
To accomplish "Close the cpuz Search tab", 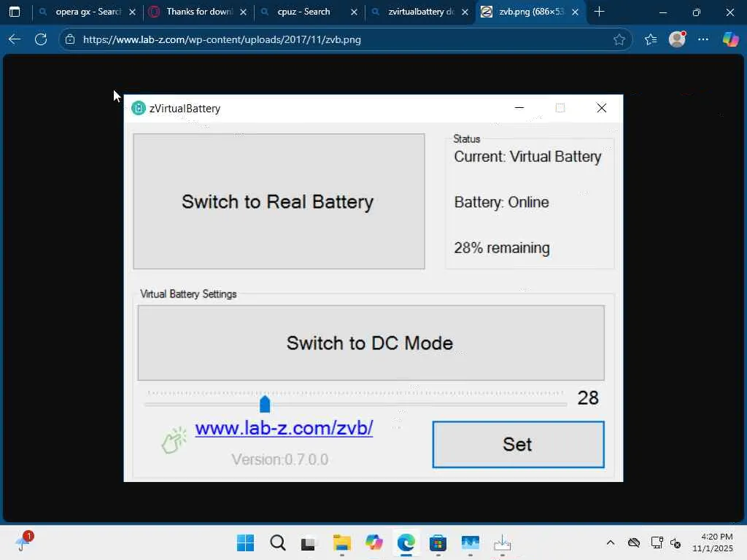I will coord(354,12).
